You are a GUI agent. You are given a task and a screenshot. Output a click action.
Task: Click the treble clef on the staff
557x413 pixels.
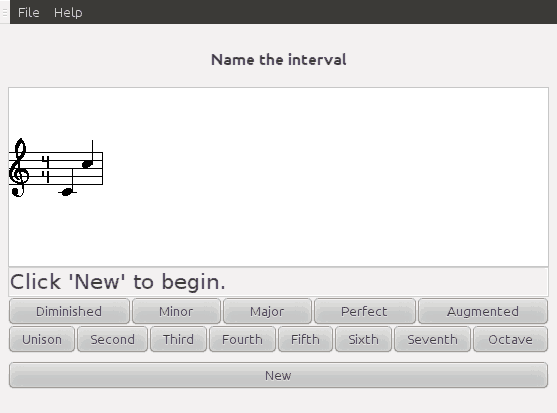coord(19,167)
